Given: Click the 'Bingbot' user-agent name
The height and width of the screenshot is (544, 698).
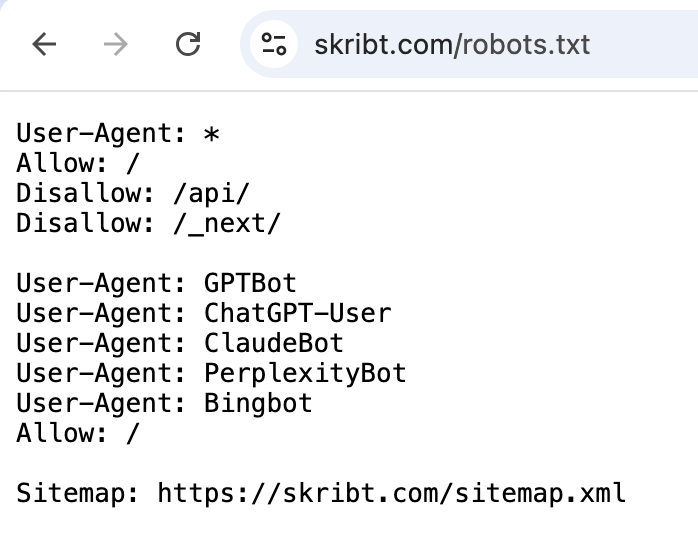Looking at the screenshot, I should coord(258,403).
